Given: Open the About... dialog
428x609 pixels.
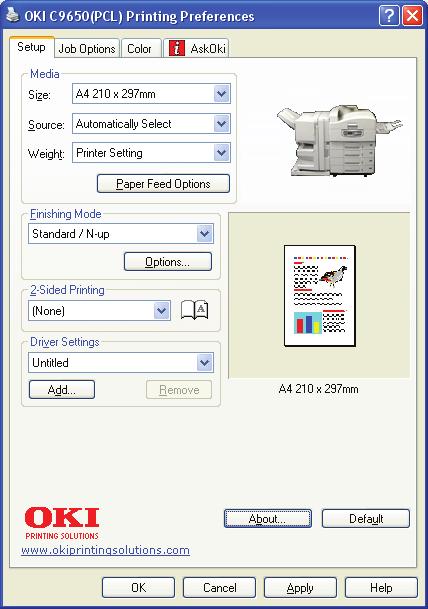Looking at the screenshot, I should point(268,519).
